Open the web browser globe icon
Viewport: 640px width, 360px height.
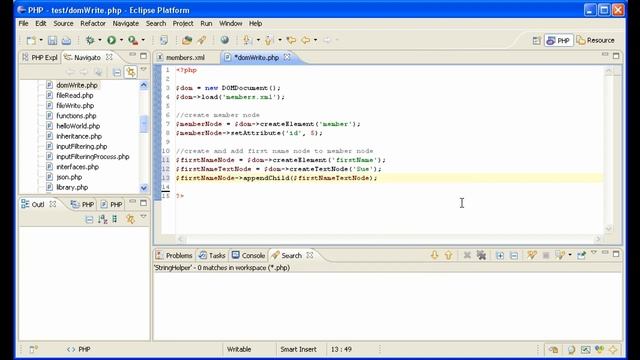(x=224, y=40)
